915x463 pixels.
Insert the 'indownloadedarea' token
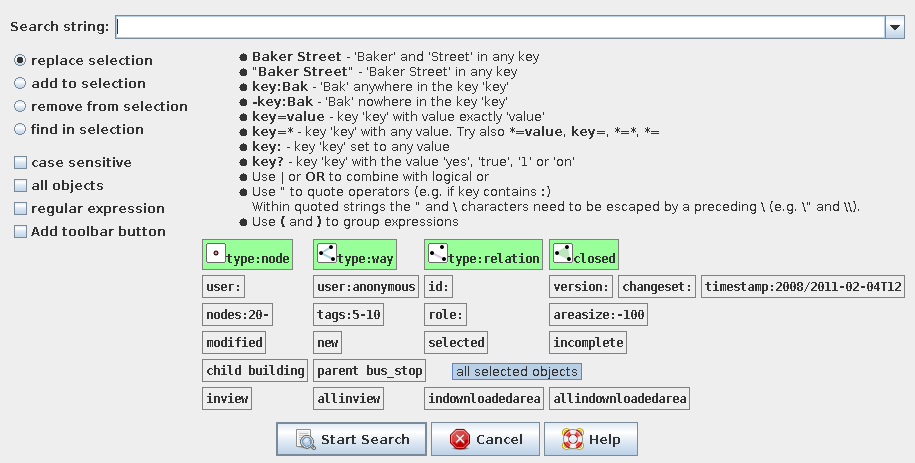[485, 399]
